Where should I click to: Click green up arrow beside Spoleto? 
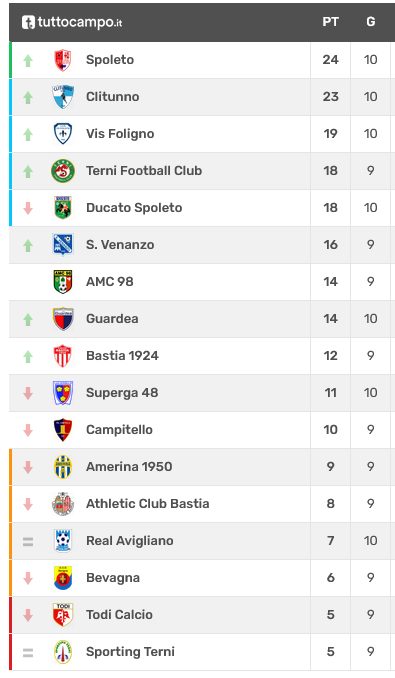click(x=28, y=61)
